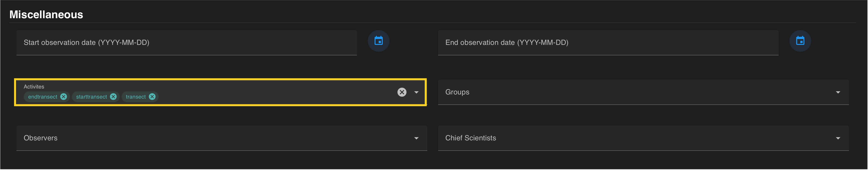The width and height of the screenshot is (868, 170).
Task: Remove the transect activity chip
Action: coord(152,97)
